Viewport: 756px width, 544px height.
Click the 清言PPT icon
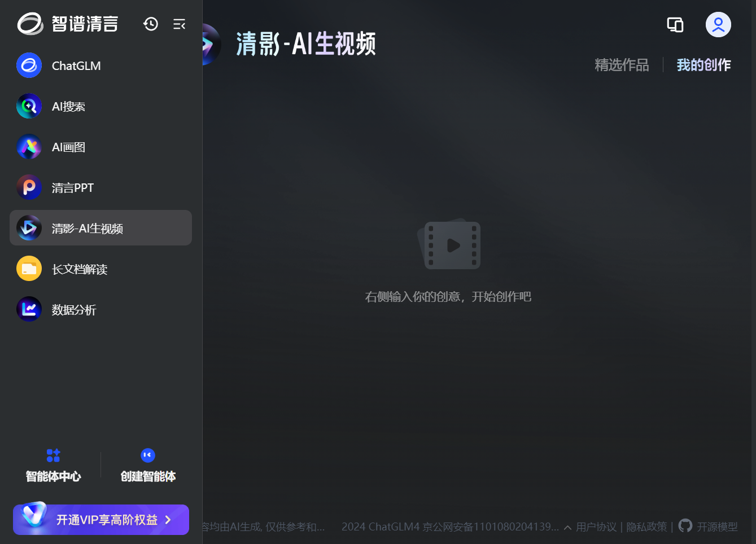pos(29,187)
